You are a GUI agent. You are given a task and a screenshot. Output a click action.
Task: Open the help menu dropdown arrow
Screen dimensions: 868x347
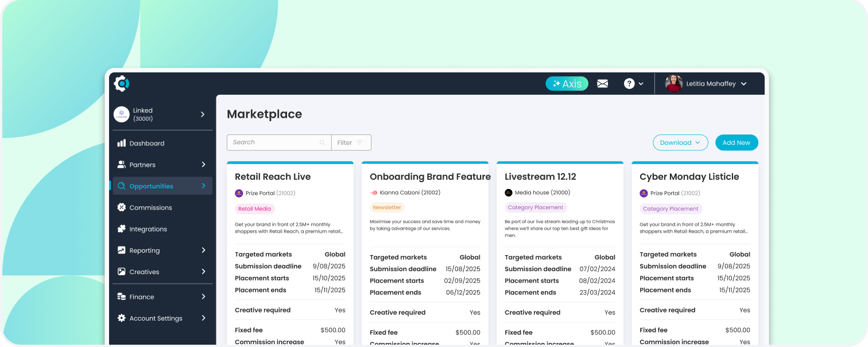[x=641, y=84]
